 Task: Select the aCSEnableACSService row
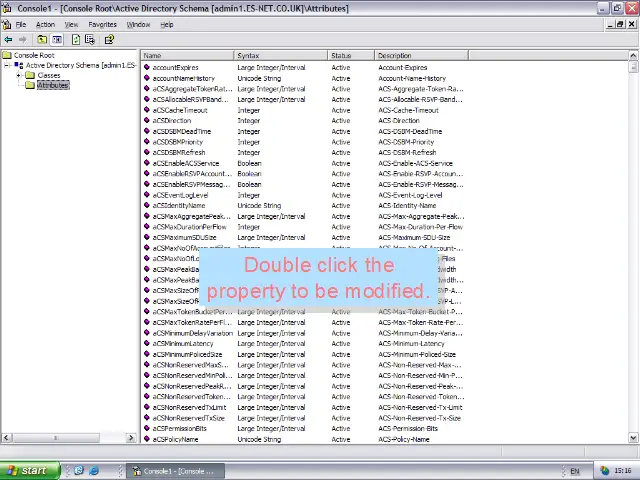click(x=304, y=163)
